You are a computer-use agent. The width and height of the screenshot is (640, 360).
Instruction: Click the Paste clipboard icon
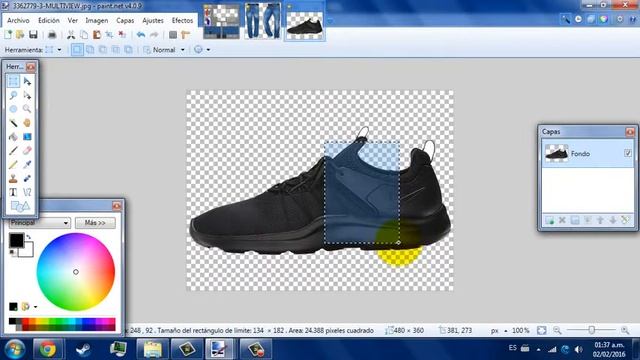pos(97,35)
